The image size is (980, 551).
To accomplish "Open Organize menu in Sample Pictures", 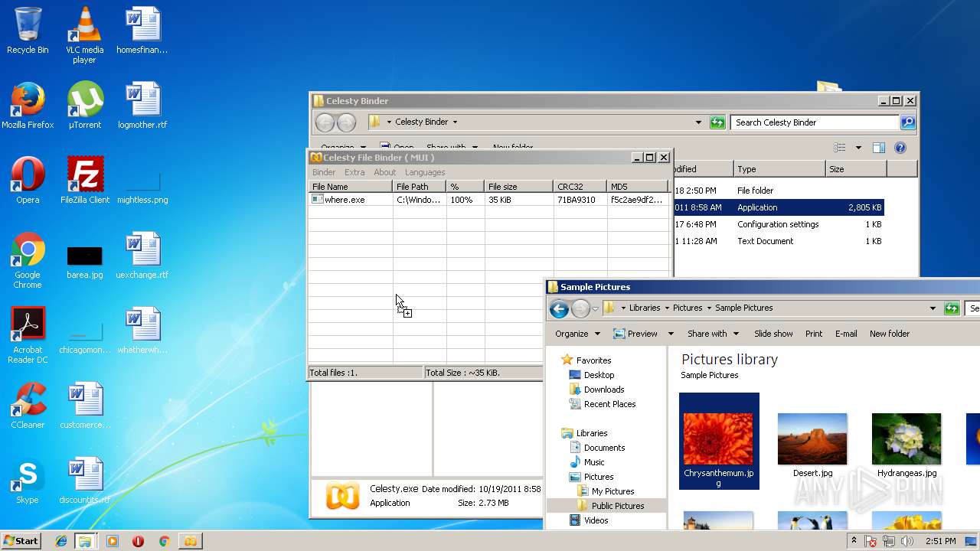I will pos(577,334).
